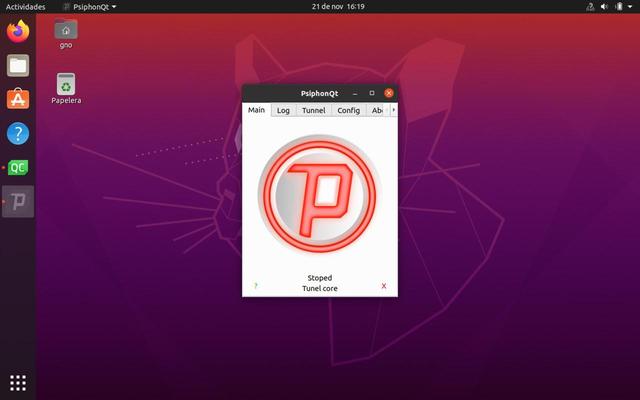Screen dimensions: 640x400
Task: Click the PsiphonQt title bar text
Action: point(320,93)
